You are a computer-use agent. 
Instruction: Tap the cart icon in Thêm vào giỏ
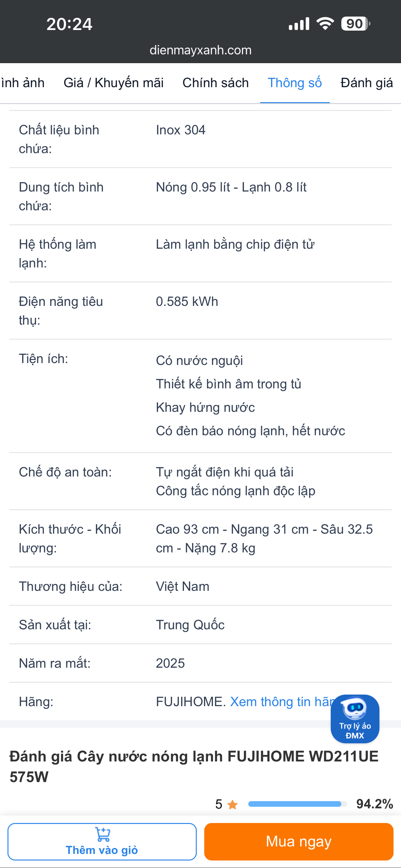(x=102, y=834)
